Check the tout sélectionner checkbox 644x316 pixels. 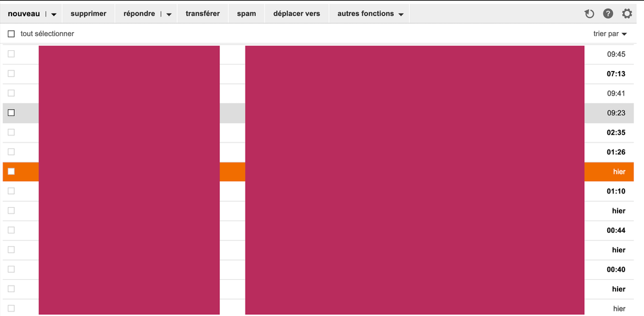click(11, 34)
